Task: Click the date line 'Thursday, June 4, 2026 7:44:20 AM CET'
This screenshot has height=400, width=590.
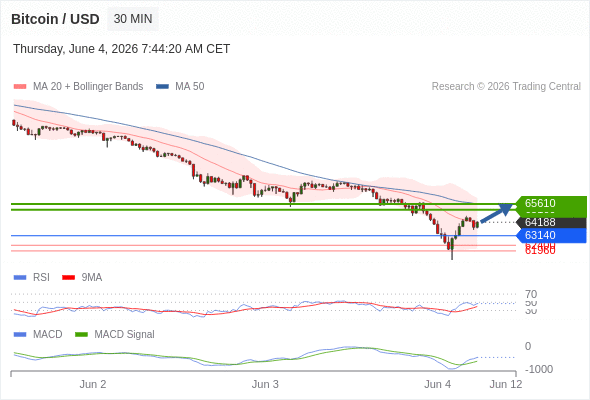Action: click(122, 49)
